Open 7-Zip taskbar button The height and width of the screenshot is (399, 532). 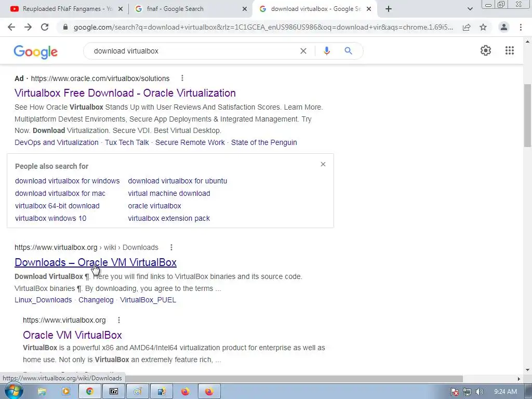click(x=113, y=392)
